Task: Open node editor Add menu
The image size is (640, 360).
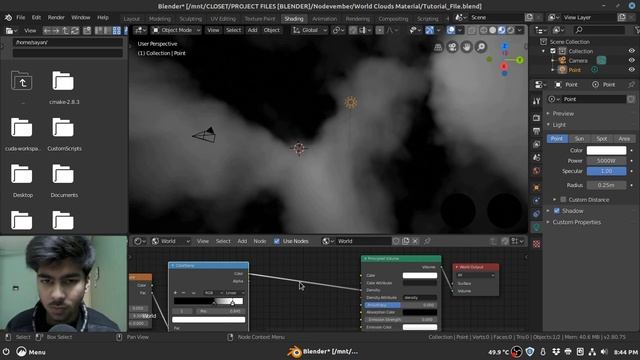Action: [242, 241]
